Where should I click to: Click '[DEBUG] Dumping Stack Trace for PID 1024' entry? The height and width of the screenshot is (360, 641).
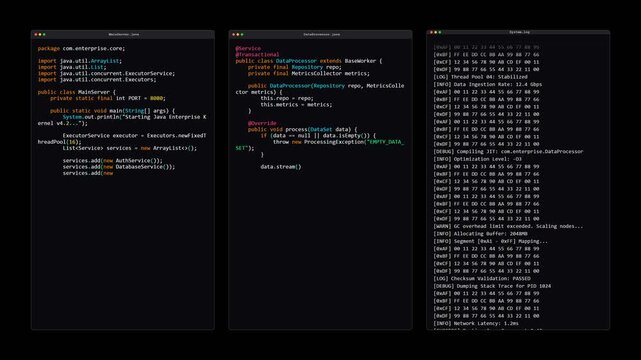[492, 286]
